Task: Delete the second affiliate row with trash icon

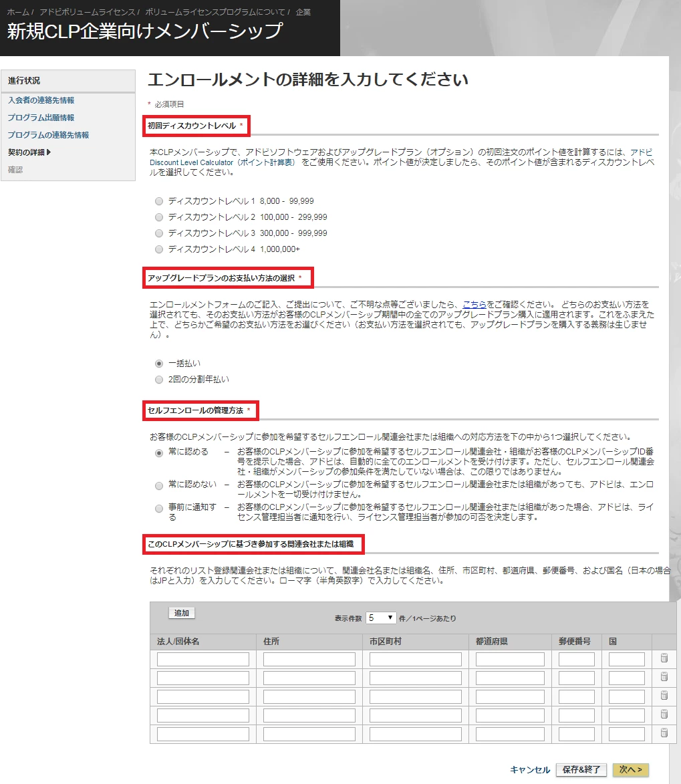Action: coord(664,676)
